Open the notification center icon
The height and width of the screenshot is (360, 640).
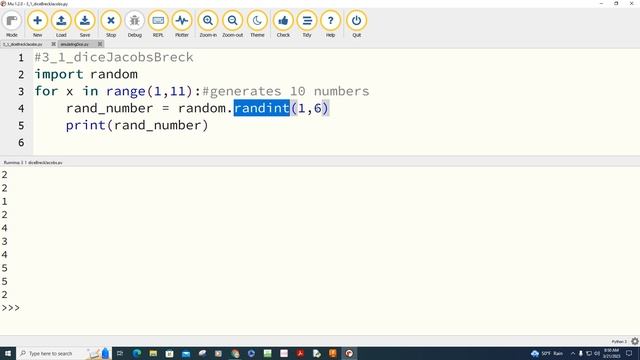[629, 353]
